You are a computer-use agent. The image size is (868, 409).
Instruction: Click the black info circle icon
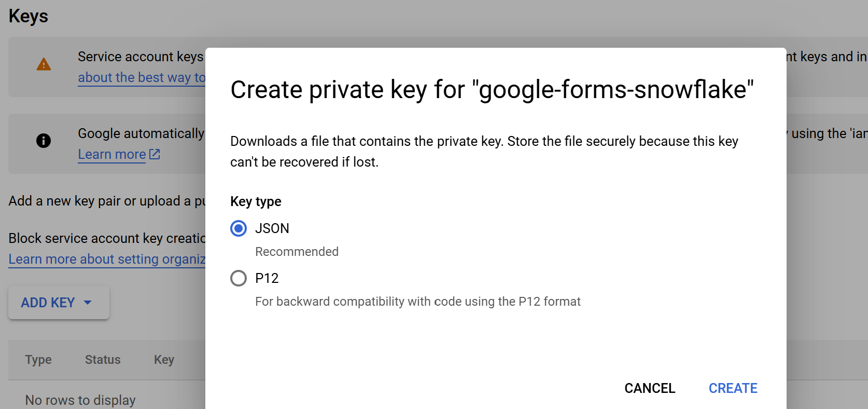(44, 141)
